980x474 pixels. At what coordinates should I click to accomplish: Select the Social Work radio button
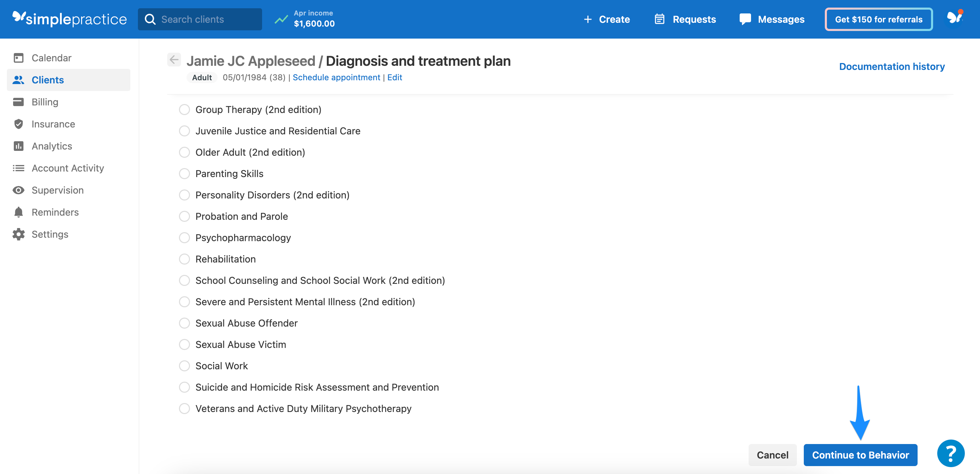[x=184, y=366]
